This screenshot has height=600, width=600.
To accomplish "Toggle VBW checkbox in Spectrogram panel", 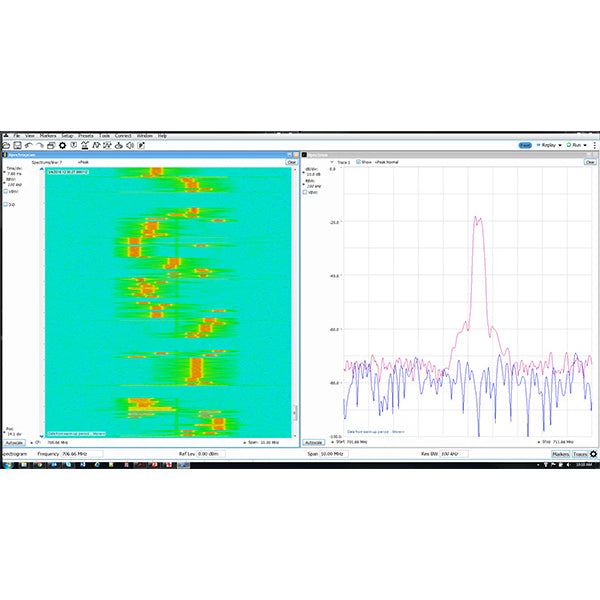I will (6, 191).
